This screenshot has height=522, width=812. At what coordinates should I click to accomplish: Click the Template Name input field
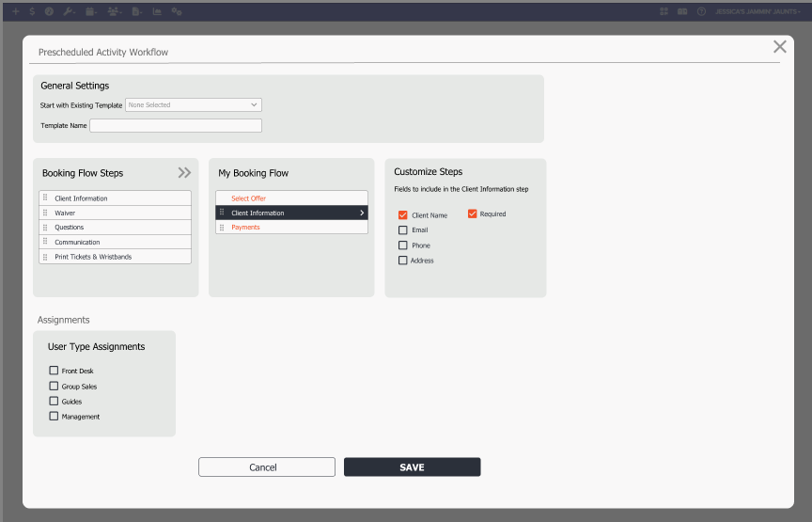[x=176, y=125]
